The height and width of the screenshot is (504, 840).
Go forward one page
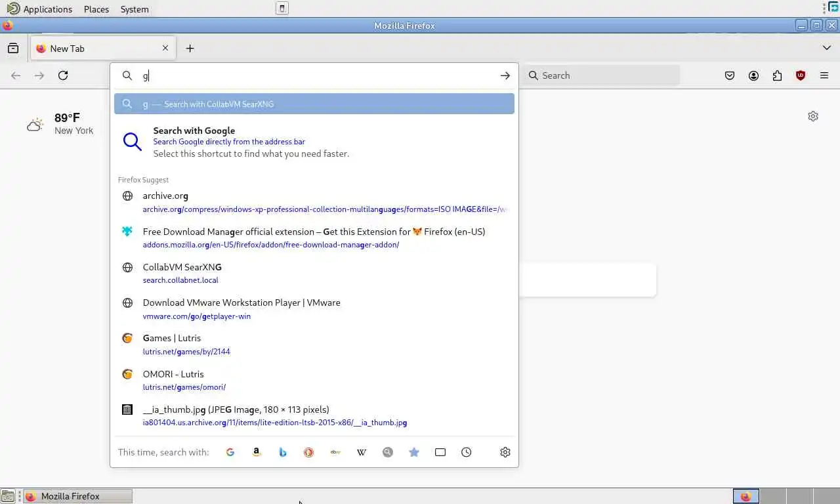pyautogui.click(x=39, y=75)
